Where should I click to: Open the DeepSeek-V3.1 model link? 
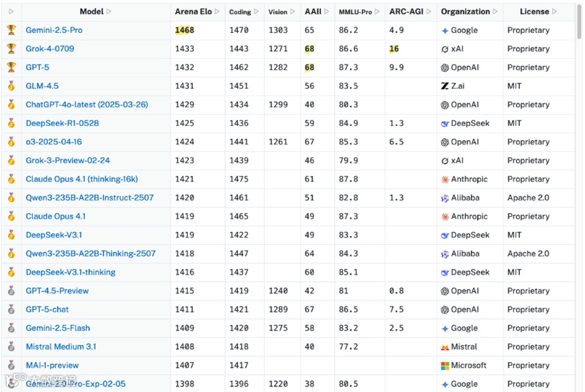coord(54,235)
